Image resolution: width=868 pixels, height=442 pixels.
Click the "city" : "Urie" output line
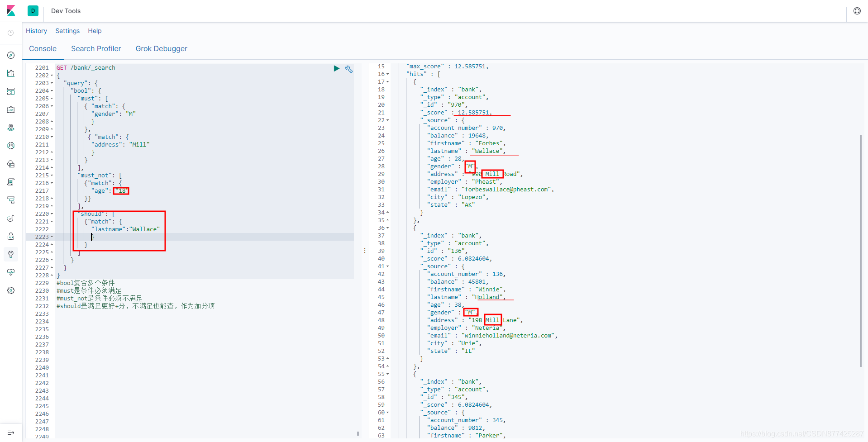(454, 343)
